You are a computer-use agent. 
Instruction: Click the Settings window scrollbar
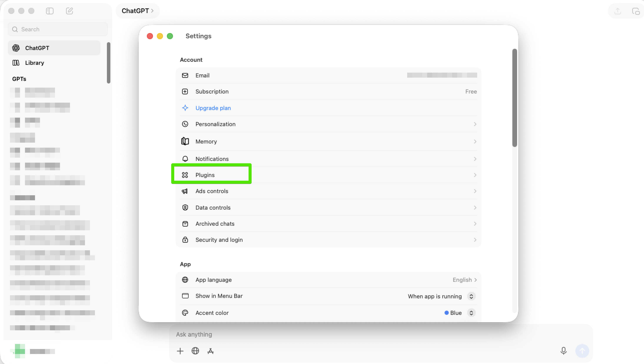[x=515, y=98]
